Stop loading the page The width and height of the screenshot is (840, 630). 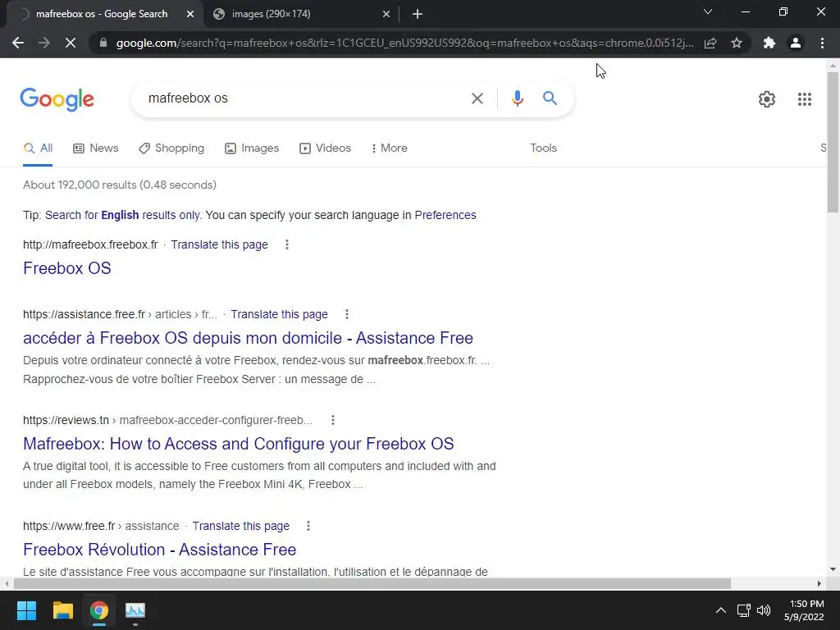coord(71,43)
